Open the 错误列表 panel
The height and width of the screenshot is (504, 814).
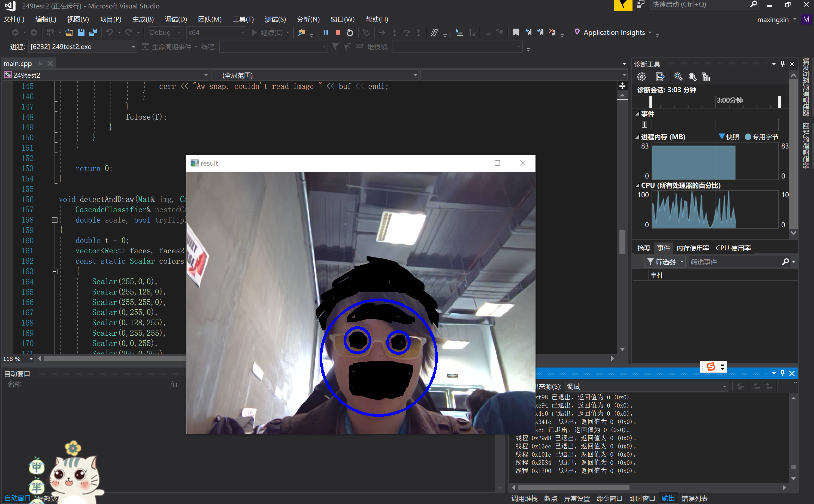[695, 498]
